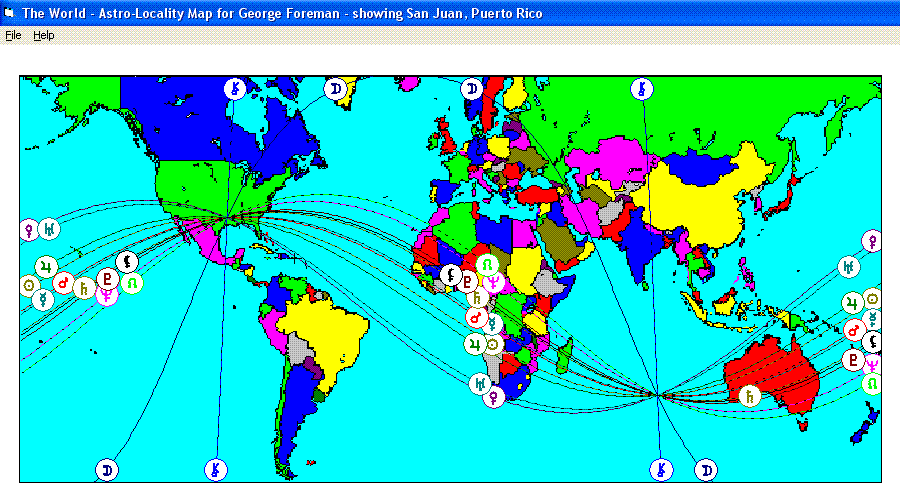Click the Sun symbol in the left Pacific cluster
This screenshot has height=500, width=900.
(29, 285)
